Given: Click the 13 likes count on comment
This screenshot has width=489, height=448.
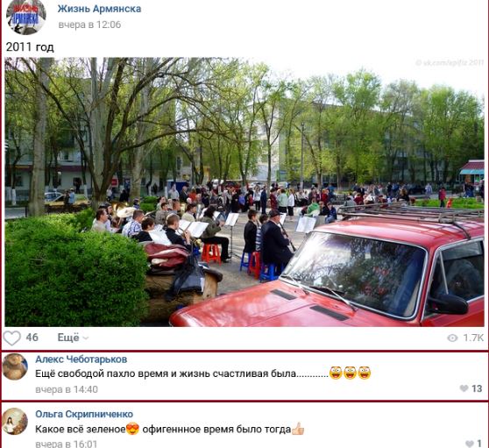Looking at the screenshot, I should point(477,388).
